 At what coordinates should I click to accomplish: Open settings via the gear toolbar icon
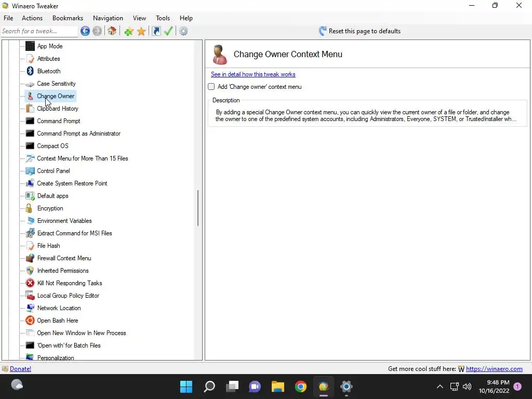183,31
